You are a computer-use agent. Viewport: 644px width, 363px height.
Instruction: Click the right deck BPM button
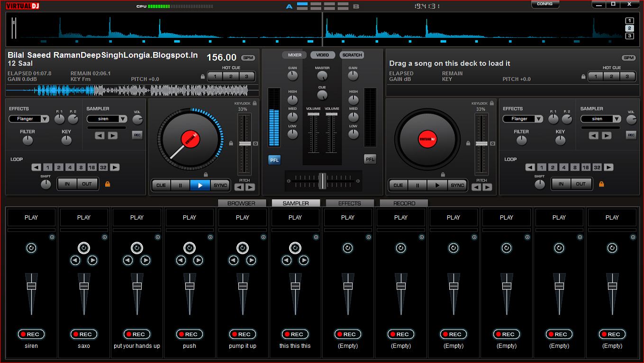[x=629, y=58]
